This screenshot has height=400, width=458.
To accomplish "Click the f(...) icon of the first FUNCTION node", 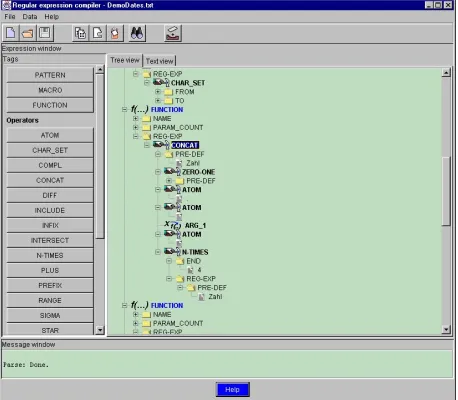I will 140,109.
